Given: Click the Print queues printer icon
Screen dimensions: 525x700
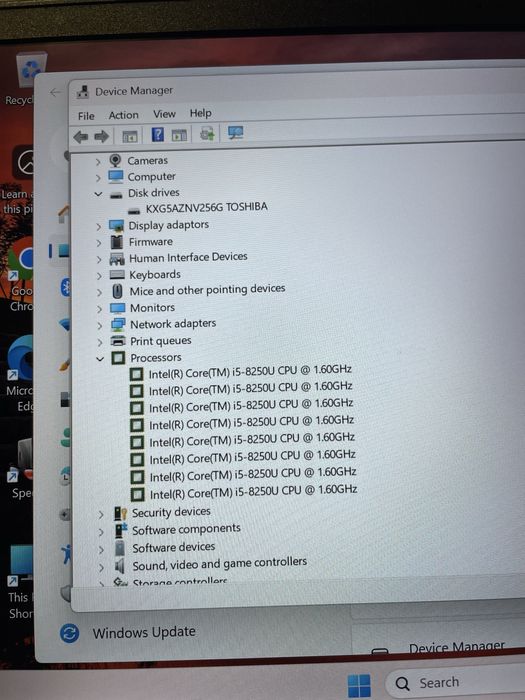Looking at the screenshot, I should coord(118,341).
